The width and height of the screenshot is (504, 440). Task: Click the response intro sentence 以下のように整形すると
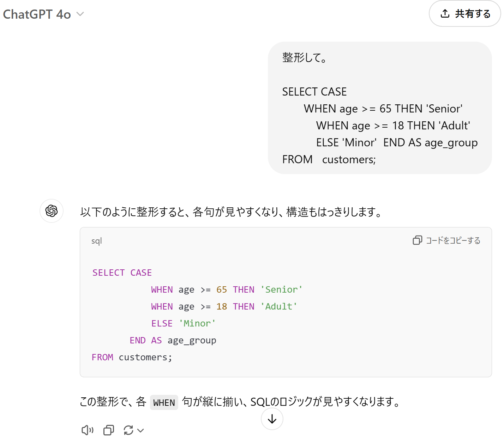[x=231, y=212]
